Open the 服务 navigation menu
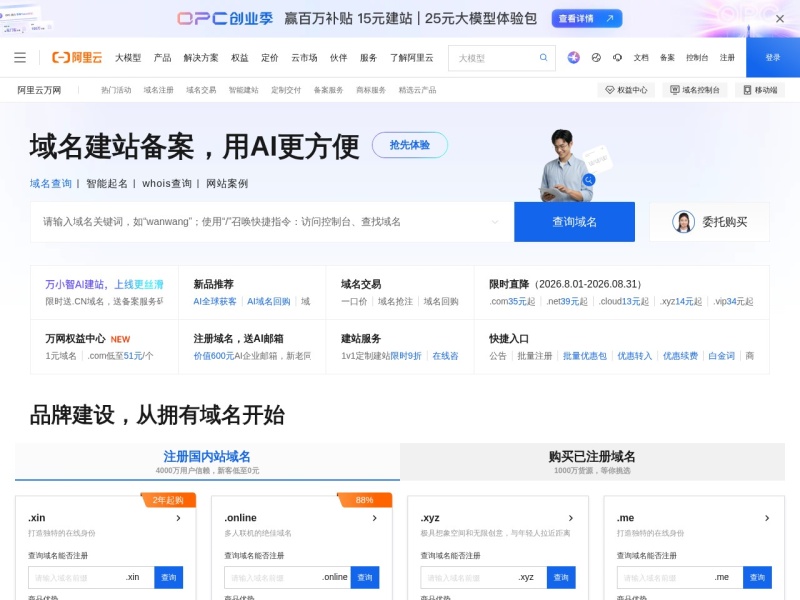The height and width of the screenshot is (600, 800). pyautogui.click(x=368, y=58)
